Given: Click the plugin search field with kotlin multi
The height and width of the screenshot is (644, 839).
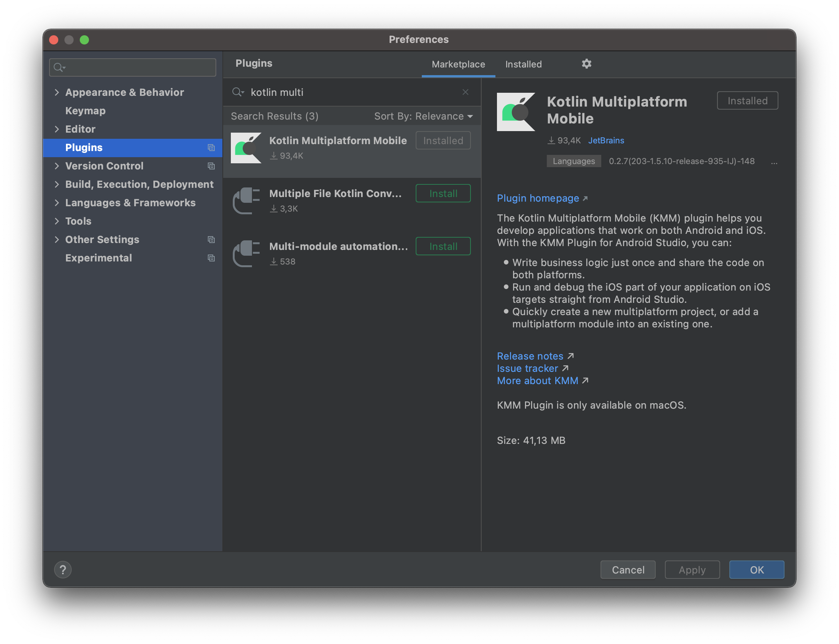Looking at the screenshot, I should point(352,92).
